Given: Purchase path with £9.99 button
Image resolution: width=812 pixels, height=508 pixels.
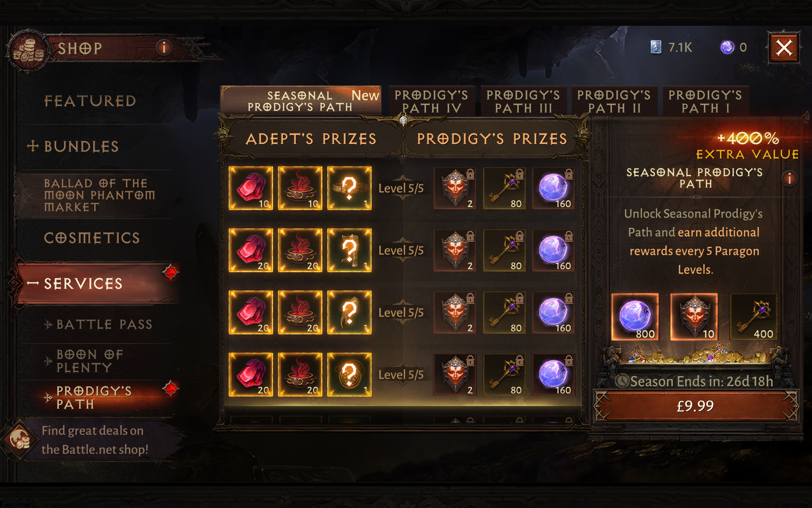Looking at the screenshot, I should tap(695, 406).
